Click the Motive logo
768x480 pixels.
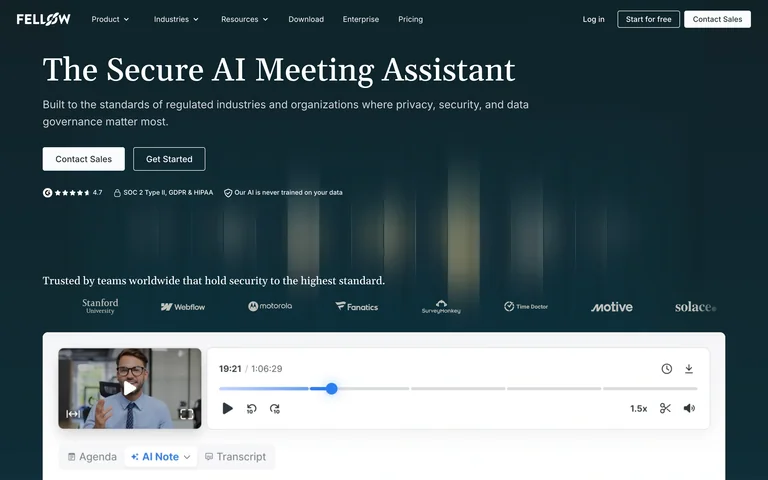[x=612, y=307]
